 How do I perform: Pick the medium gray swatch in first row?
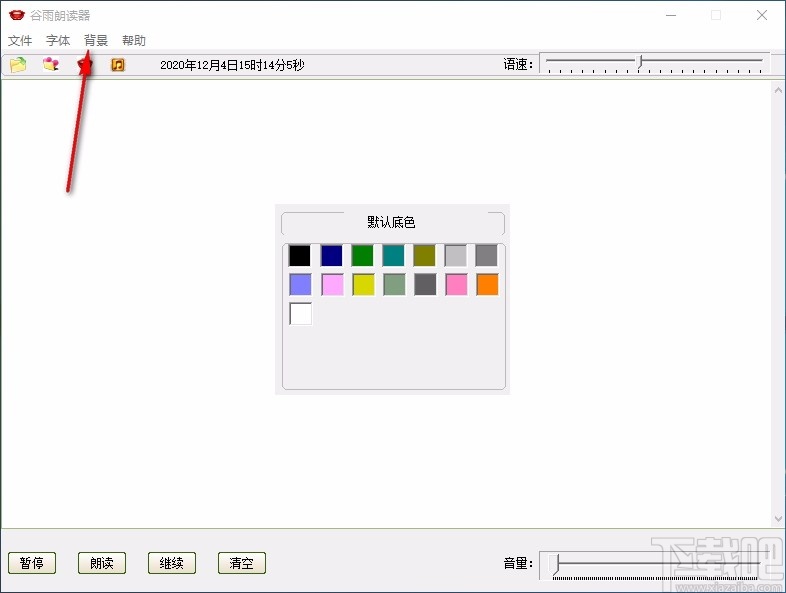point(487,255)
